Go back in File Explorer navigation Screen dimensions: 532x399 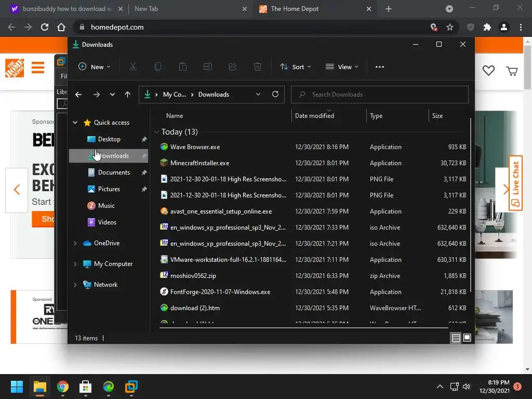pyautogui.click(x=78, y=95)
